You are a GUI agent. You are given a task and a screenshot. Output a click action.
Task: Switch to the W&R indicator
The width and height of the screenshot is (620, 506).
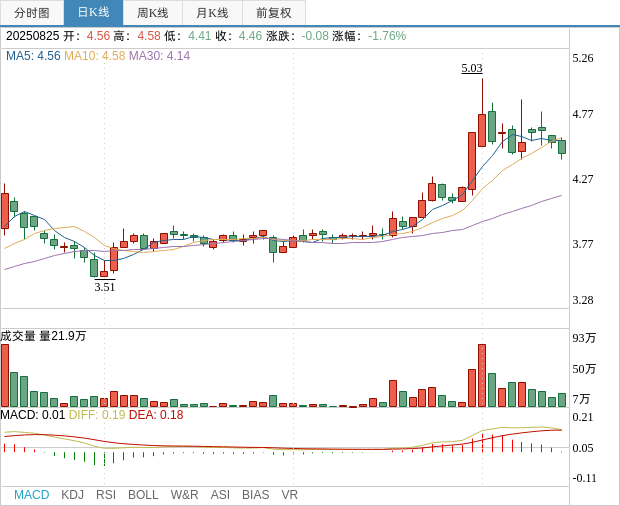coord(184,495)
